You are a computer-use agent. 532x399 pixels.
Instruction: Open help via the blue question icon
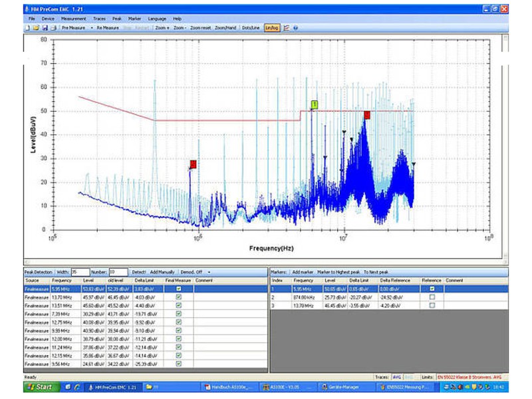[295, 28]
